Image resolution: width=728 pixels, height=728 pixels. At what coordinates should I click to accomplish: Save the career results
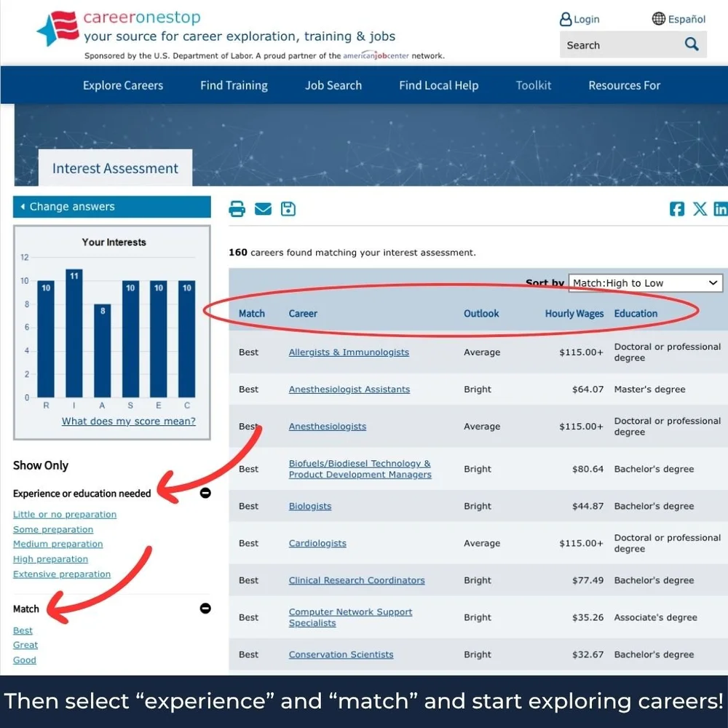[x=288, y=209]
